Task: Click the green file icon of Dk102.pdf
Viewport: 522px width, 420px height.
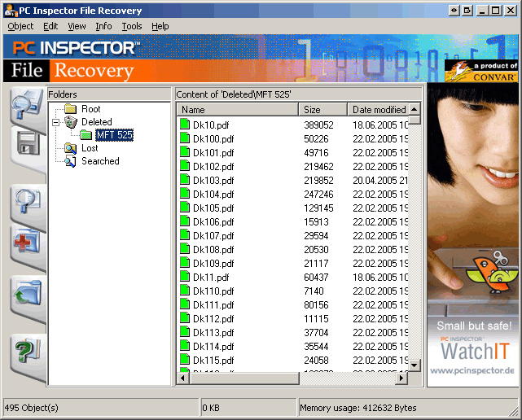Action: point(185,165)
